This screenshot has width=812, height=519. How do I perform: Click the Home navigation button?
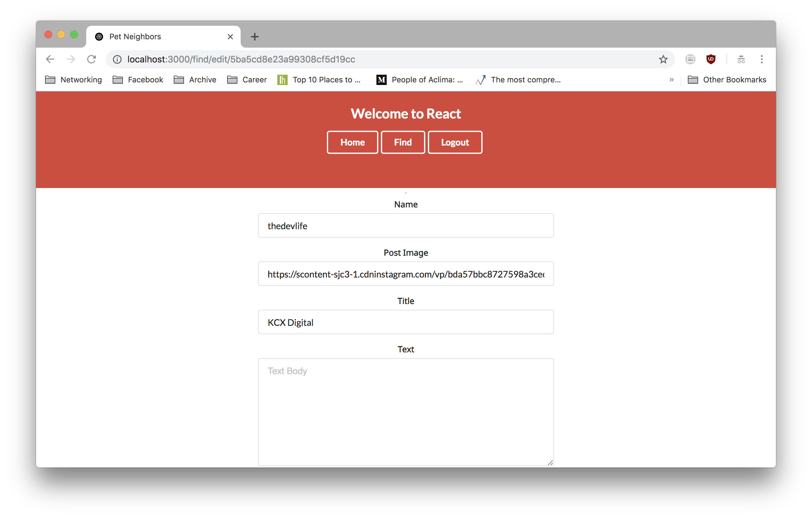coord(352,142)
